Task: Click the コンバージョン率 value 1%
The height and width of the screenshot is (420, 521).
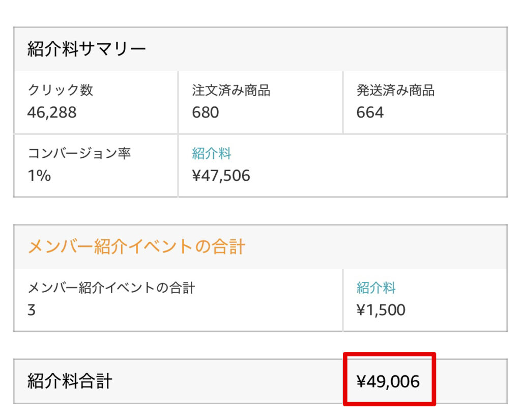Action: click(39, 176)
